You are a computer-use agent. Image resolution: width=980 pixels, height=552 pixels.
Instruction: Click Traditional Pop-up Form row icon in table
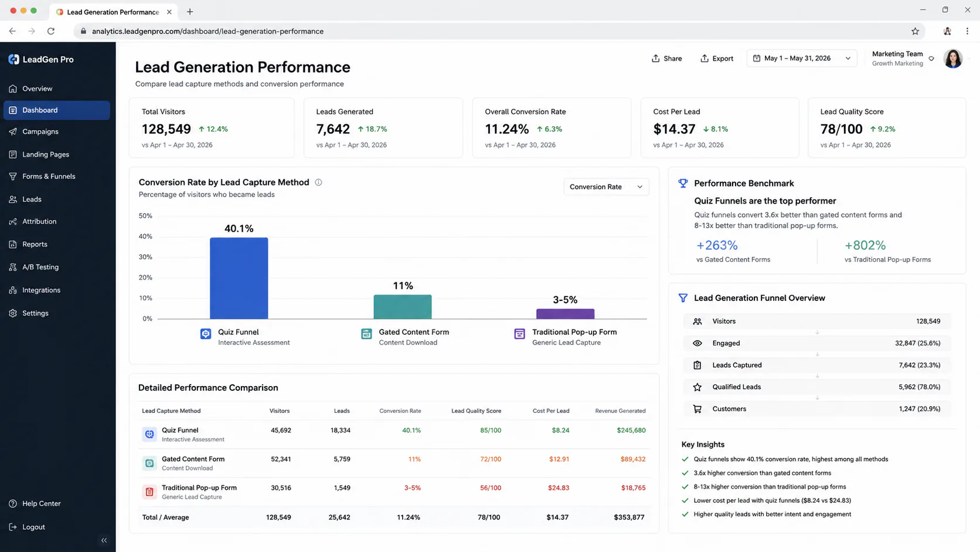pyautogui.click(x=149, y=492)
